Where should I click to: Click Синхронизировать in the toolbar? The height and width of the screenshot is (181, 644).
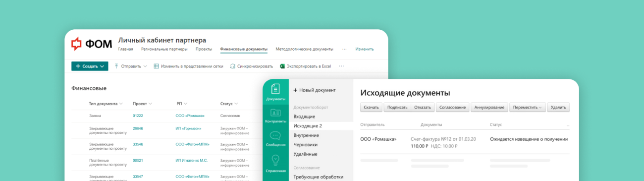point(251,66)
